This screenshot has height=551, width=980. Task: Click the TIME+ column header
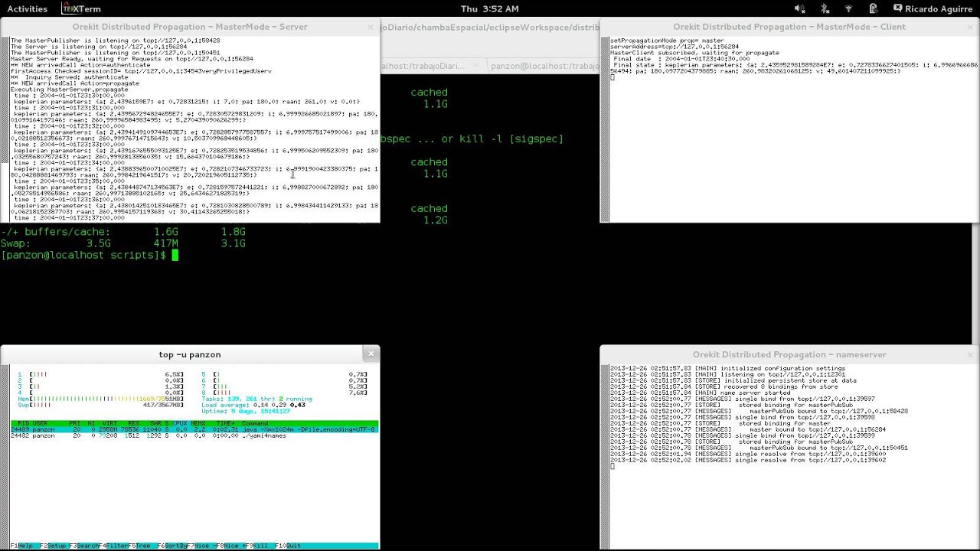pos(227,423)
